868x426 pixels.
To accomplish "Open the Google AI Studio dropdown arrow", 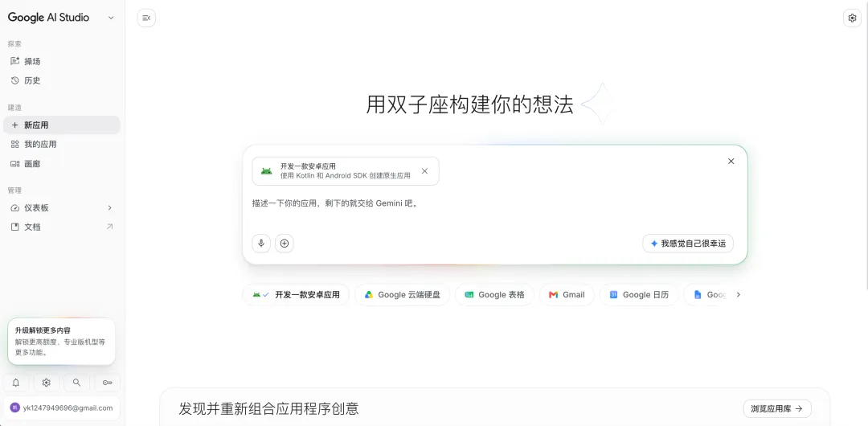I will [x=111, y=18].
